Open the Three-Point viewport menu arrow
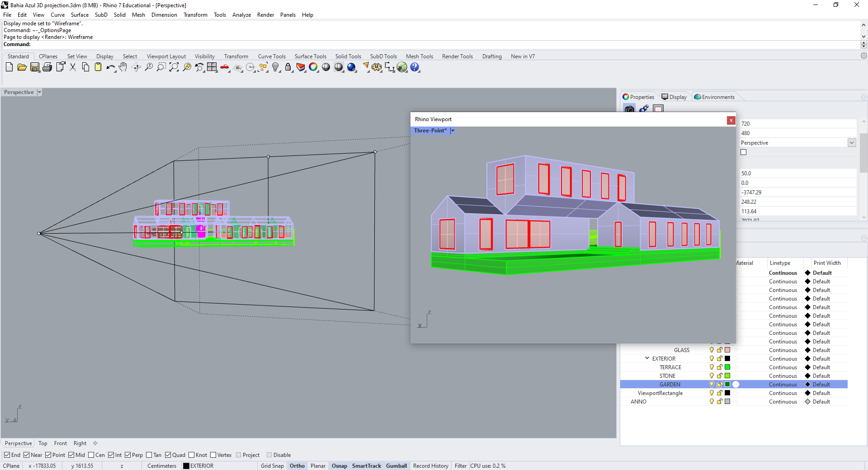Viewport: 868px width, 470px height. (453, 131)
